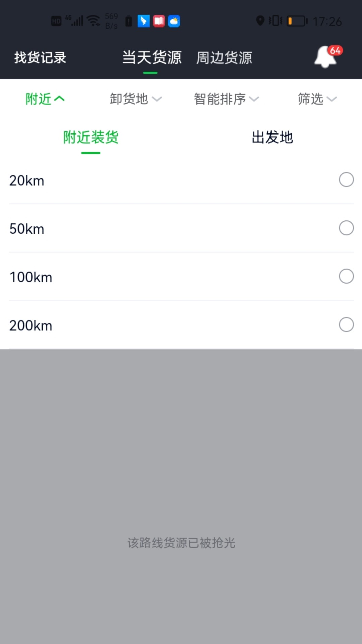Tap the battery status icon
Image resolution: width=362 pixels, height=644 pixels.
click(297, 21)
